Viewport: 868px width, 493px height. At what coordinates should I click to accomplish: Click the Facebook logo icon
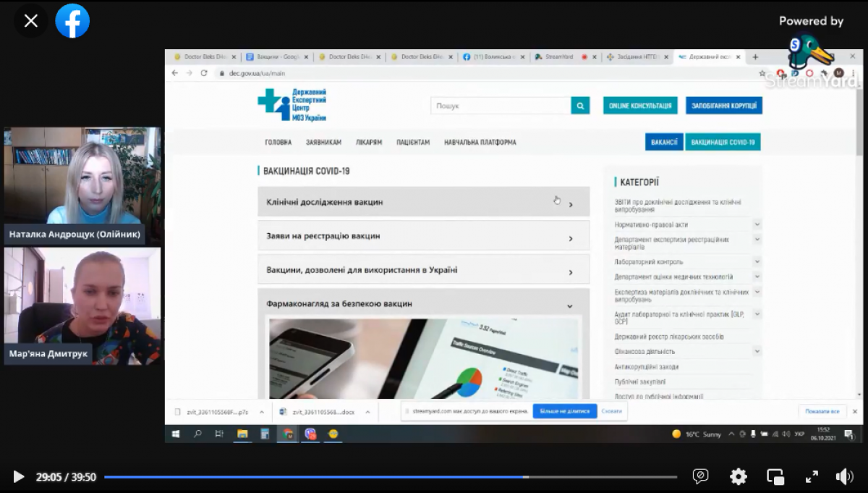72,21
